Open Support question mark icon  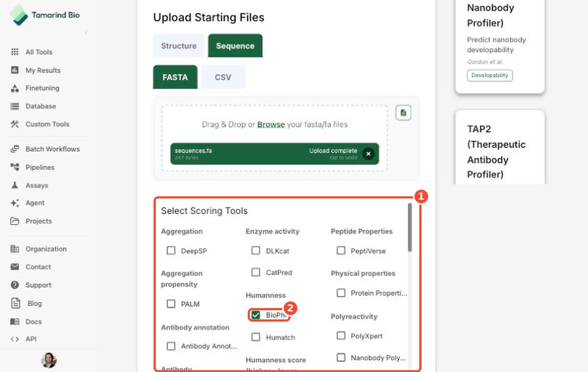point(15,285)
